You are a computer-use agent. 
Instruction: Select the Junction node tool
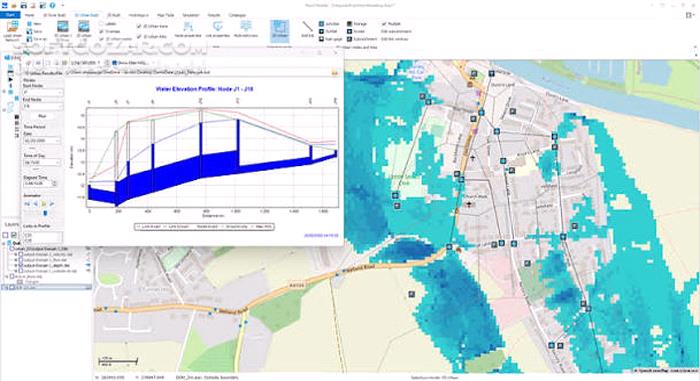click(x=330, y=24)
